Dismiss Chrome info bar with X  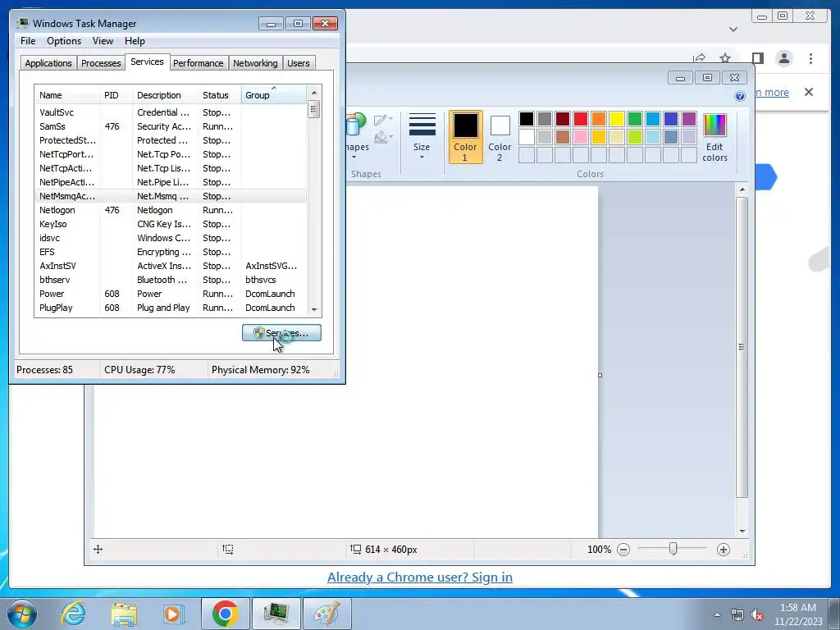[x=809, y=92]
